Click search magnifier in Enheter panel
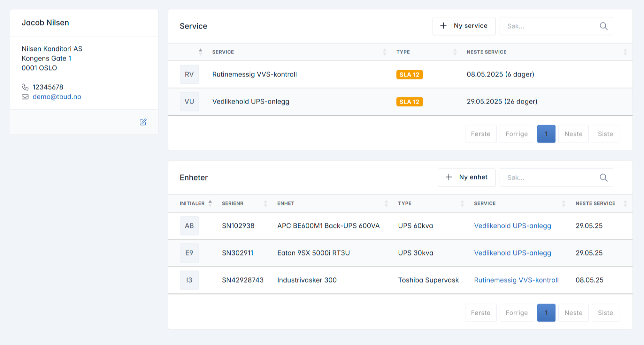 pos(603,178)
